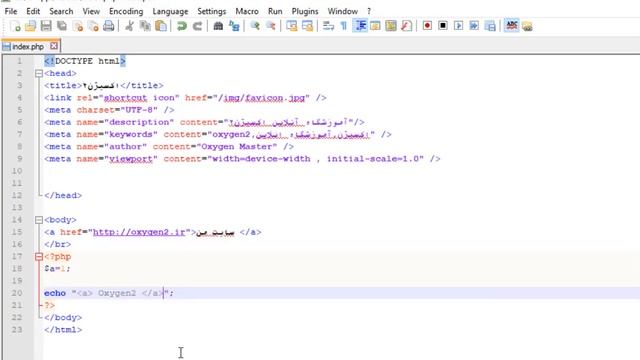This screenshot has height=360, width=640.
Task: Click the Replace toolbar icon
Action: tap(234, 26)
